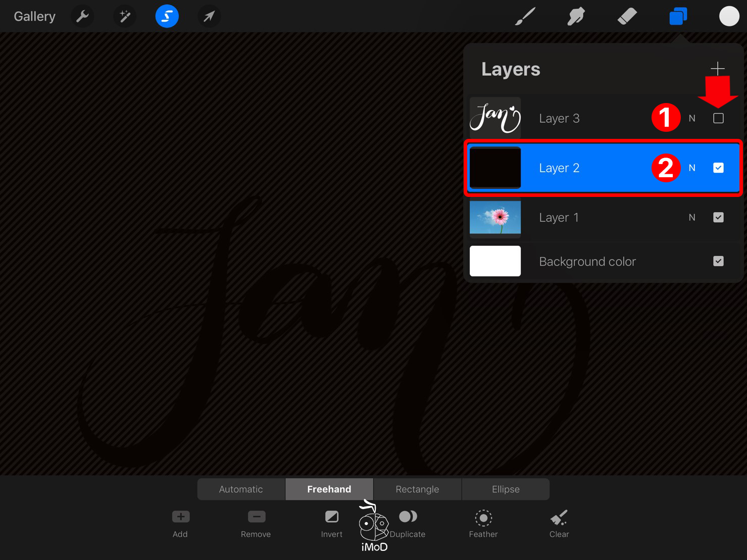The width and height of the screenshot is (747, 560).
Task: Open the Adjustments magic wand menu
Action: click(125, 17)
